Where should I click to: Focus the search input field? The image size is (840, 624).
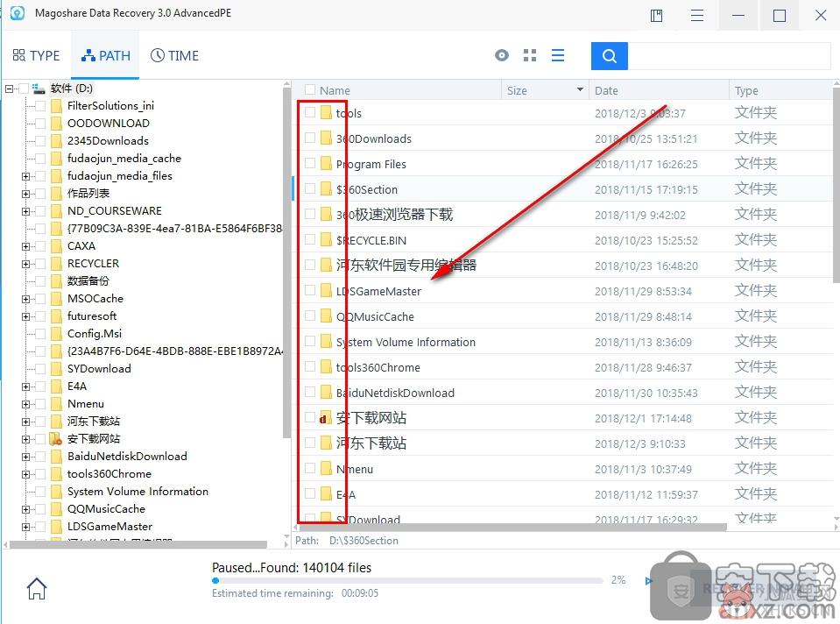click(729, 56)
